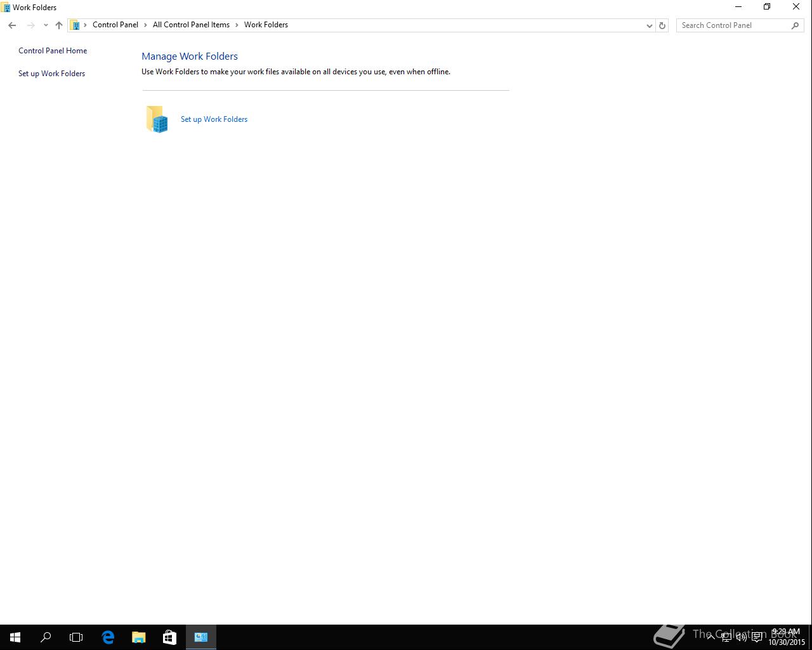Select All Control Panel Items breadcrumb

click(x=191, y=25)
